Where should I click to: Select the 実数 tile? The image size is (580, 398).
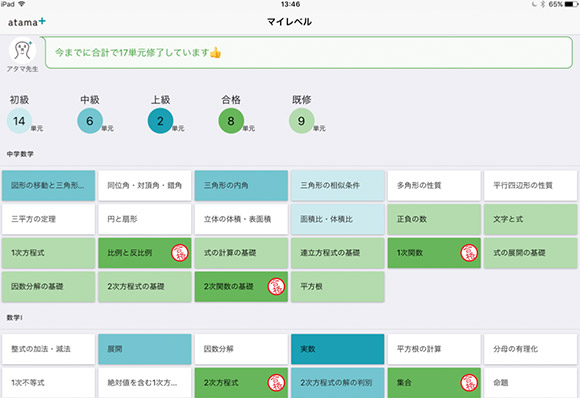pos(338,349)
